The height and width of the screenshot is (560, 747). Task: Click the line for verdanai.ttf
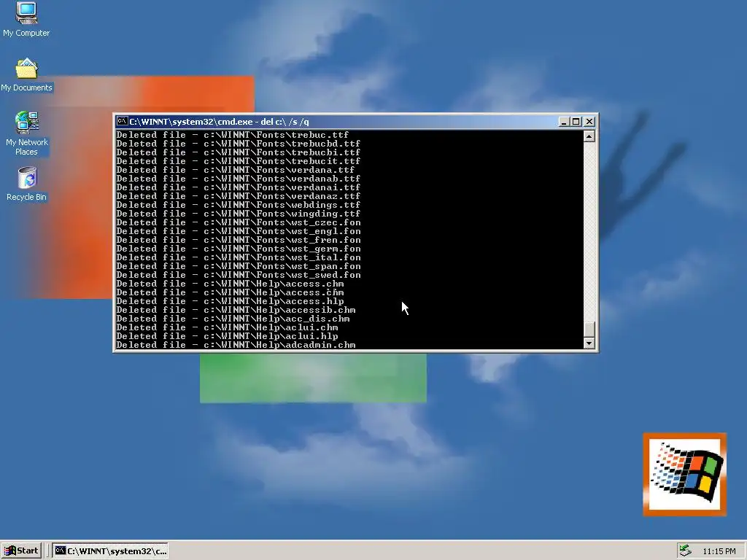click(239, 187)
